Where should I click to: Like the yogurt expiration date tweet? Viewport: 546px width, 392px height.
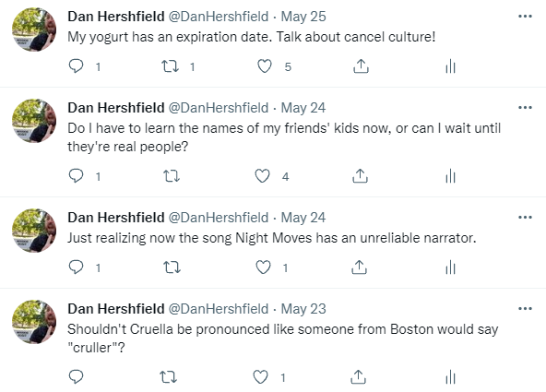point(265,66)
